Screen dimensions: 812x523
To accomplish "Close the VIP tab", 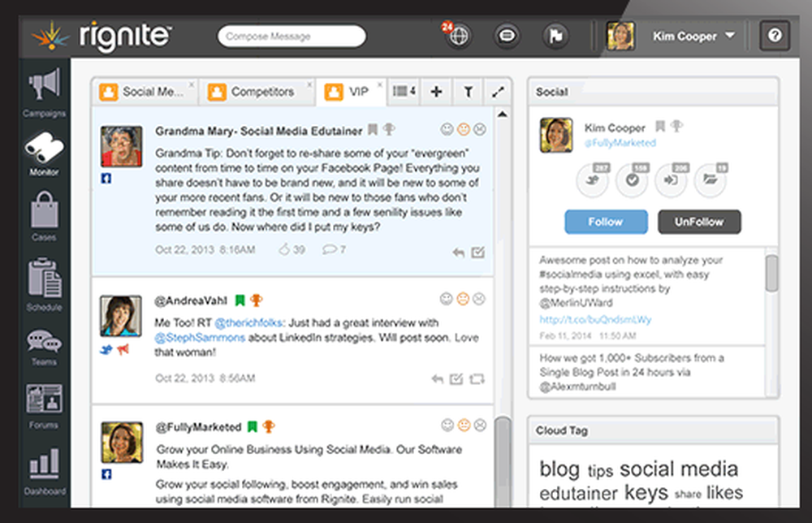I will (379, 84).
